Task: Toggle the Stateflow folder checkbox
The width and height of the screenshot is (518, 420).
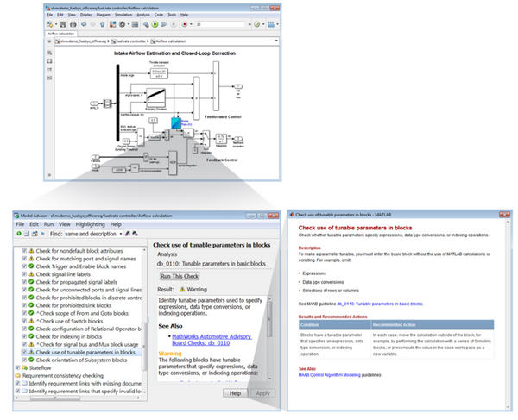Action: [18, 367]
